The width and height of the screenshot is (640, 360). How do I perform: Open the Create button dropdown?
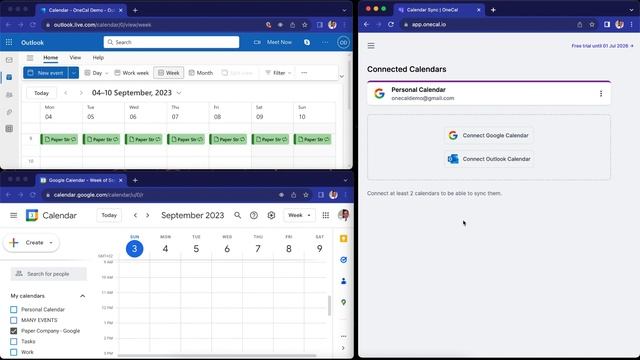tap(51, 242)
